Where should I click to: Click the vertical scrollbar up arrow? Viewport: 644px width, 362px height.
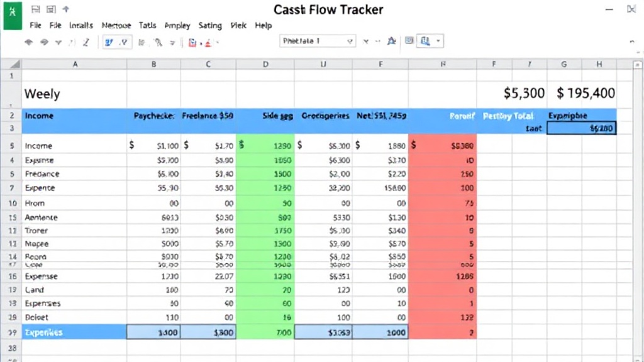pos(638,65)
